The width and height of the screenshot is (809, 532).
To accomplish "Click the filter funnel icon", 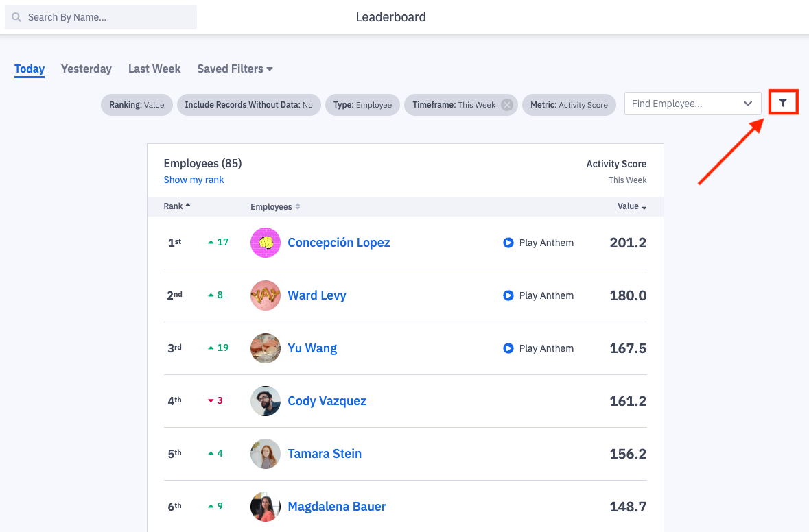I will (x=783, y=103).
